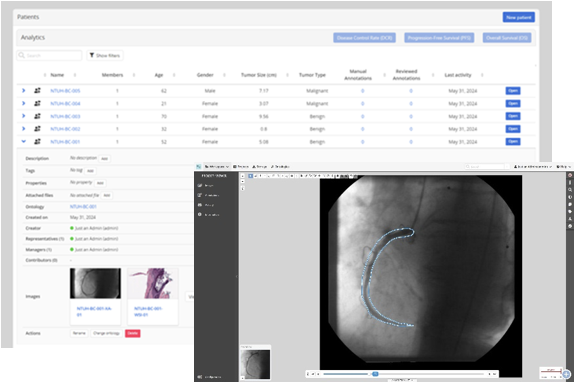574x382 pixels.
Task: Click the group icon in the NTUH-BC-001 row
Action: point(37,141)
